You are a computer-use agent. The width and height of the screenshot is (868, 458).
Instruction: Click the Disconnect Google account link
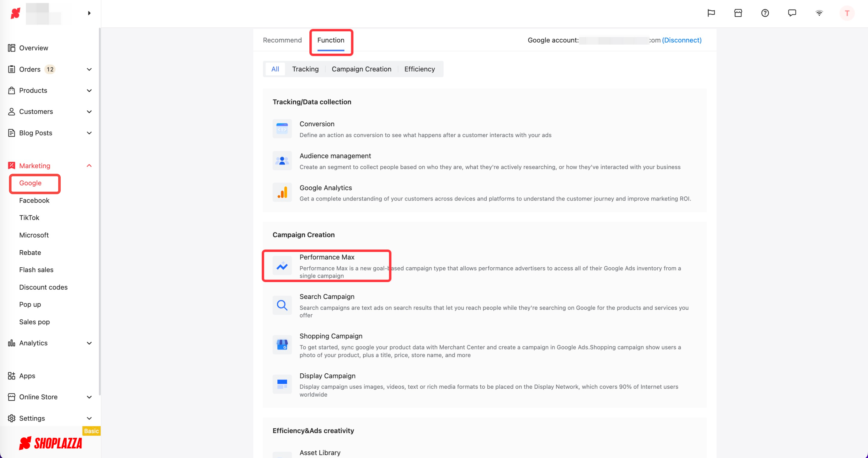point(682,40)
